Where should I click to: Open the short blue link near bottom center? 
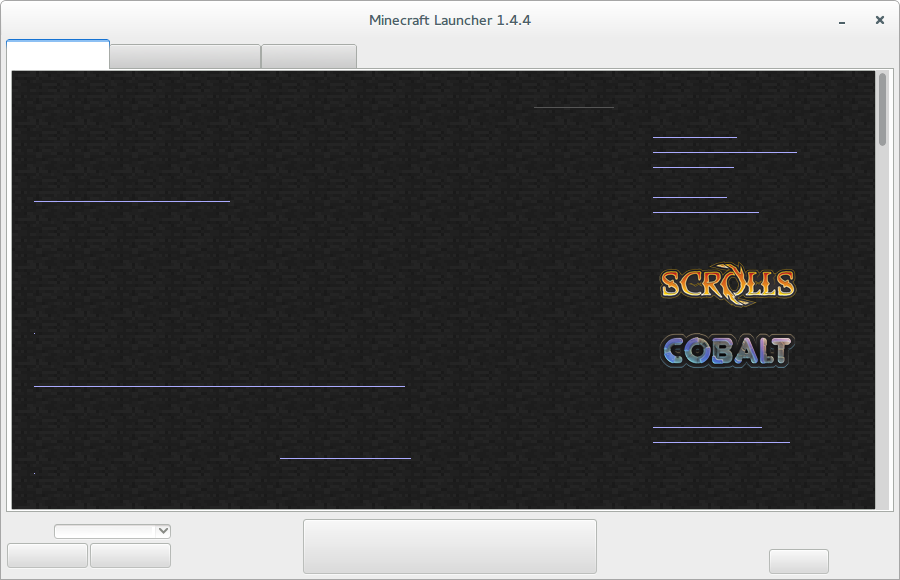(345, 457)
